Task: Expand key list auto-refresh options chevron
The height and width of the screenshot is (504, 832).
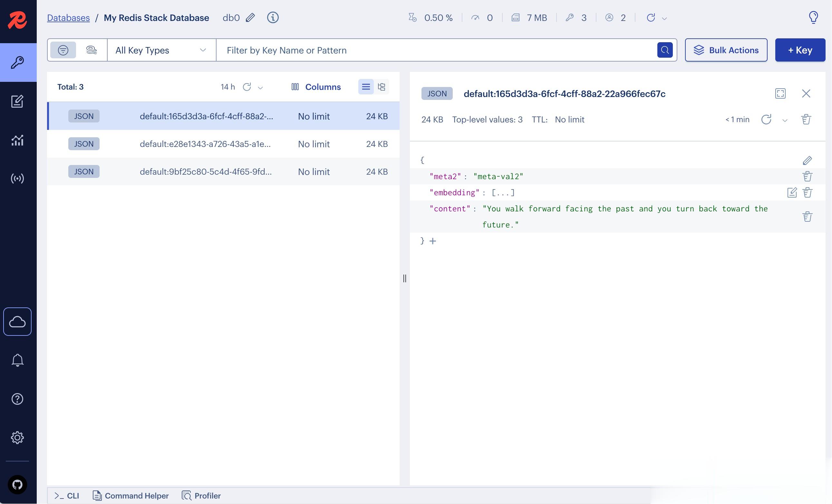Action: pyautogui.click(x=260, y=88)
